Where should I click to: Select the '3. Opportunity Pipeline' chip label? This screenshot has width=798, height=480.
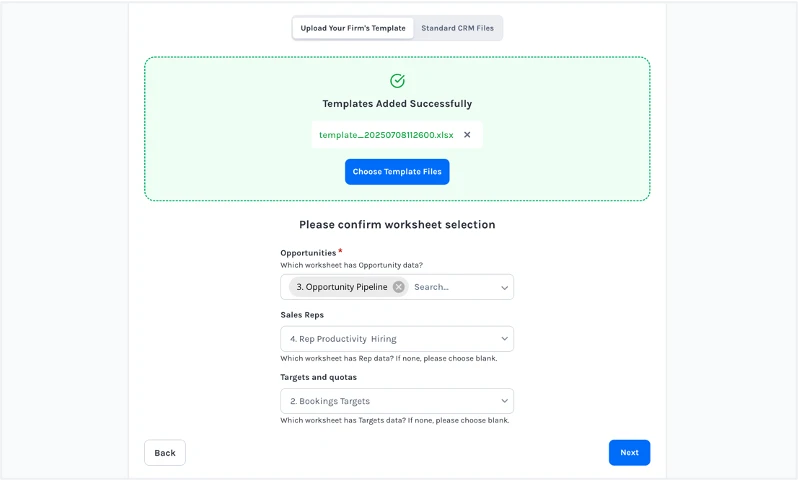tap(342, 287)
